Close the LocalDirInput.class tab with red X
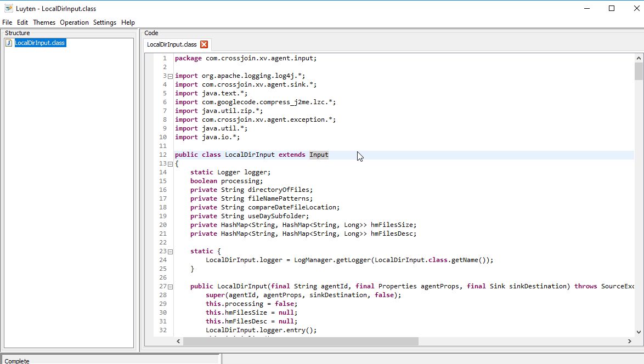This screenshot has width=644, height=364. point(204,44)
